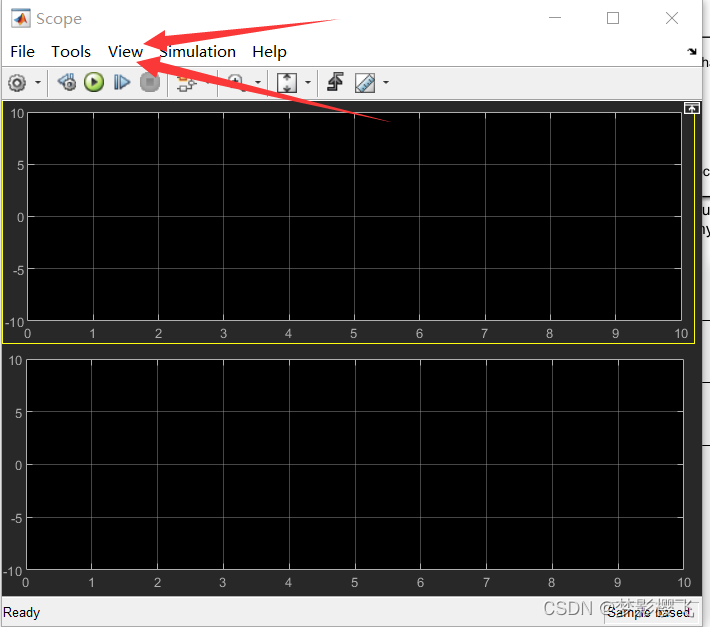Screen dimensions: 710x627
Task: Open Cursor Measurements ruler icon
Action: [x=365, y=83]
